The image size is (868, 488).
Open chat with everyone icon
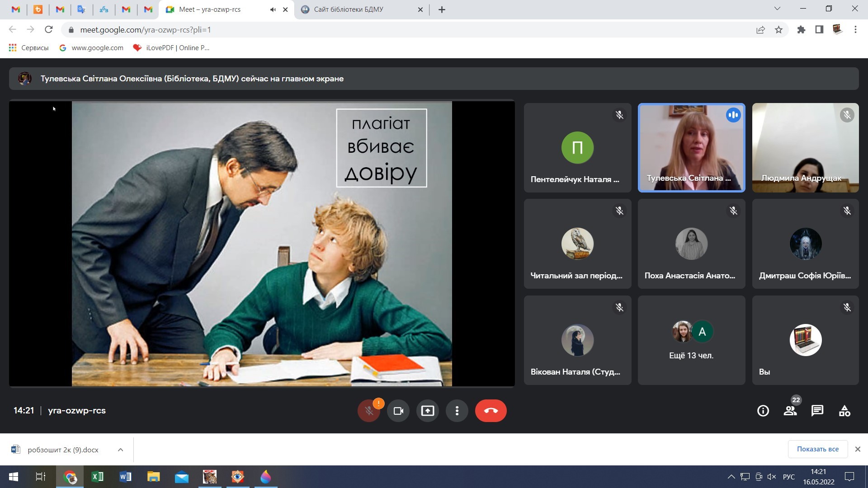(817, 411)
